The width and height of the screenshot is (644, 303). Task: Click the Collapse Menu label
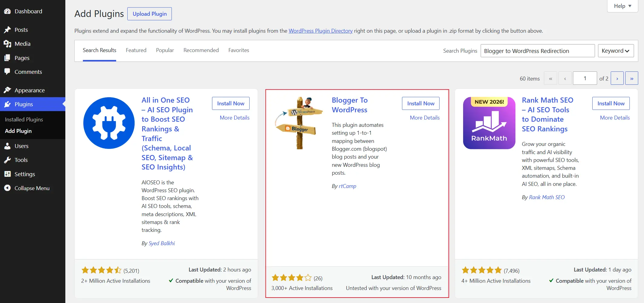coord(32,188)
